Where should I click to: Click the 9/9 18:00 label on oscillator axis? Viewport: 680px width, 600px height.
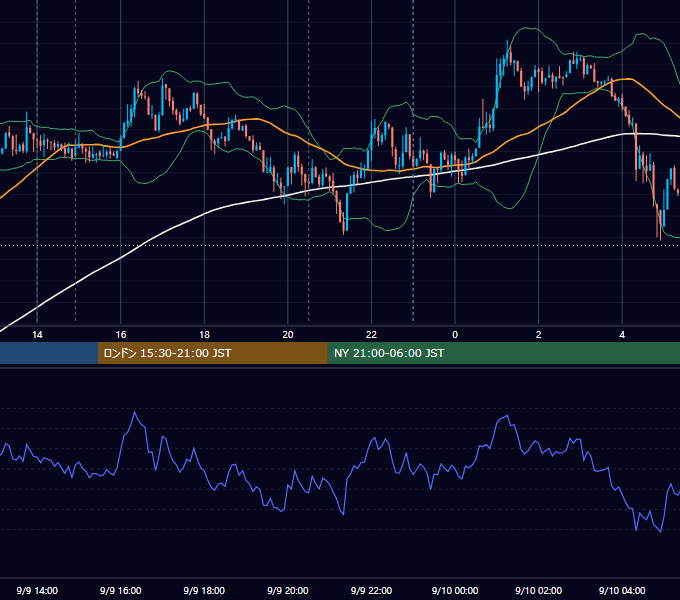click(204, 590)
